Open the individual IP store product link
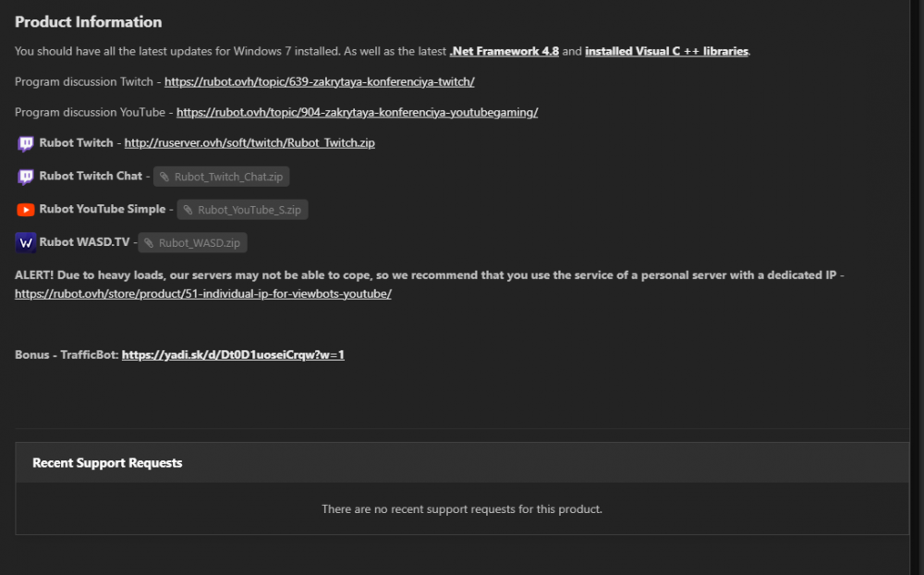This screenshot has height=575, width=924. click(x=203, y=294)
